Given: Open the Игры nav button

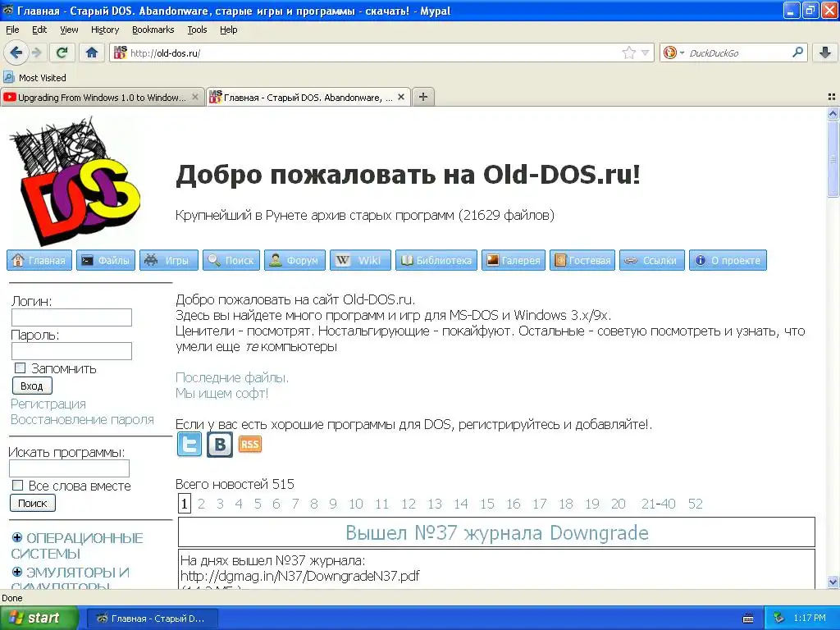Looking at the screenshot, I should point(169,260).
